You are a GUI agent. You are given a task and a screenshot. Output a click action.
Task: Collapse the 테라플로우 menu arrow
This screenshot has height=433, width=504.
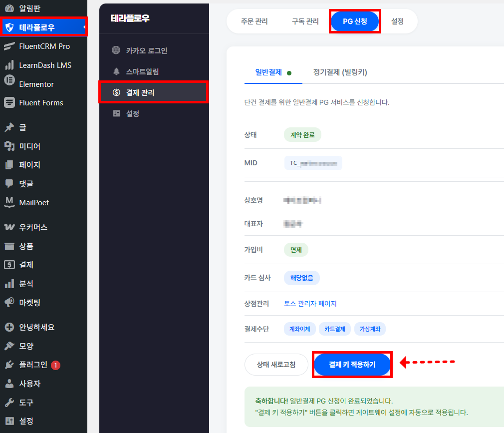click(84, 27)
